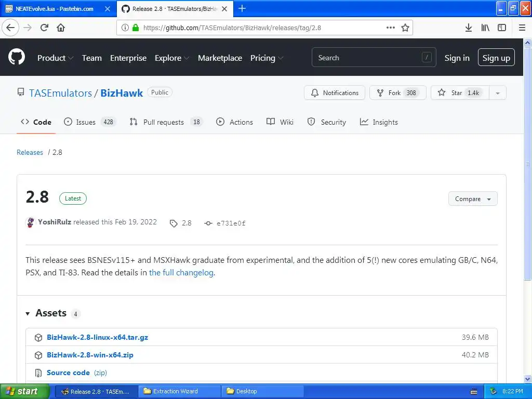Open the Insights tab
The height and width of the screenshot is (399, 532).
click(x=379, y=122)
